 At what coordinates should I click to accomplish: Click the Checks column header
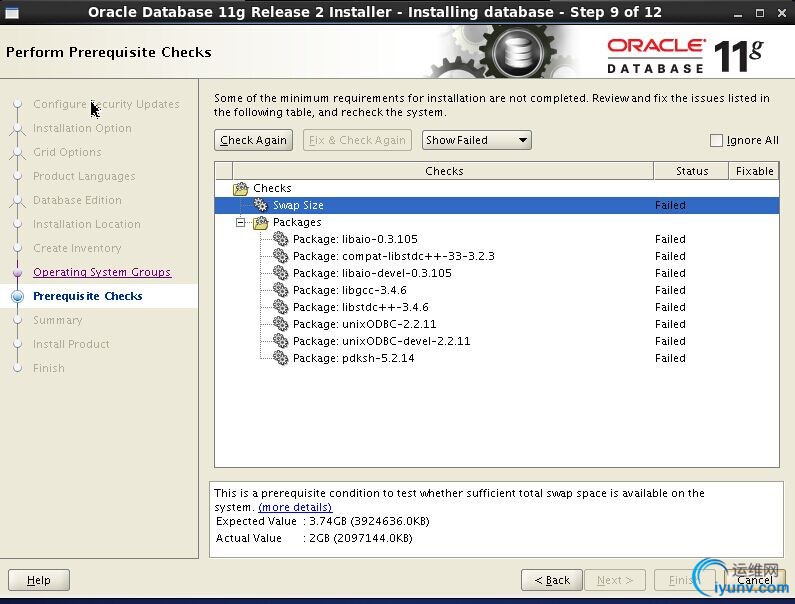[444, 171]
